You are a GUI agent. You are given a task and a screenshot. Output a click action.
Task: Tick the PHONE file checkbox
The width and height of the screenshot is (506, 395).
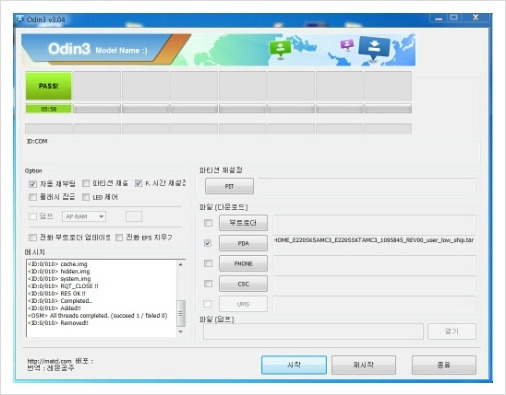[x=208, y=263]
